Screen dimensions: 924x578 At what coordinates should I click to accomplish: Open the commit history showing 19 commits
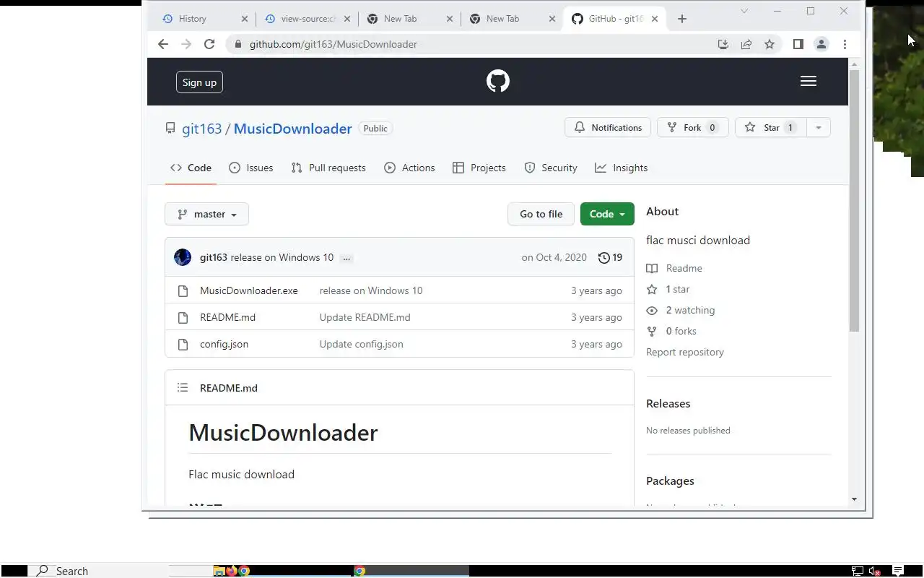point(610,257)
